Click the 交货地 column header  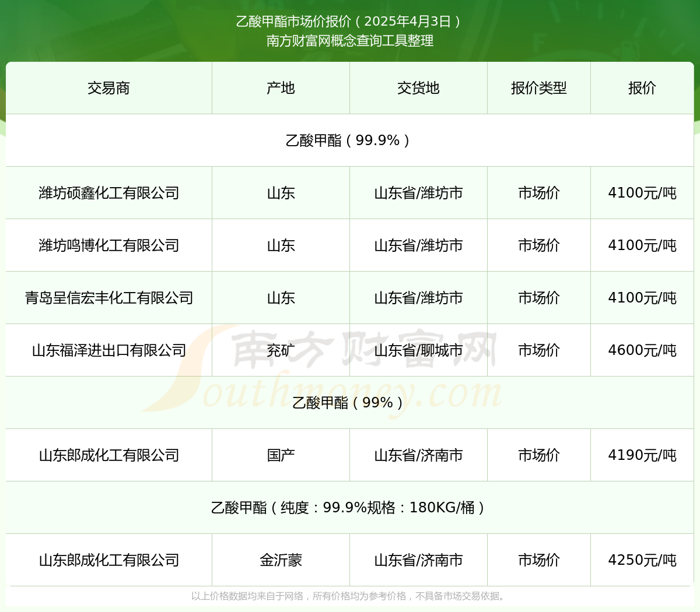point(418,88)
